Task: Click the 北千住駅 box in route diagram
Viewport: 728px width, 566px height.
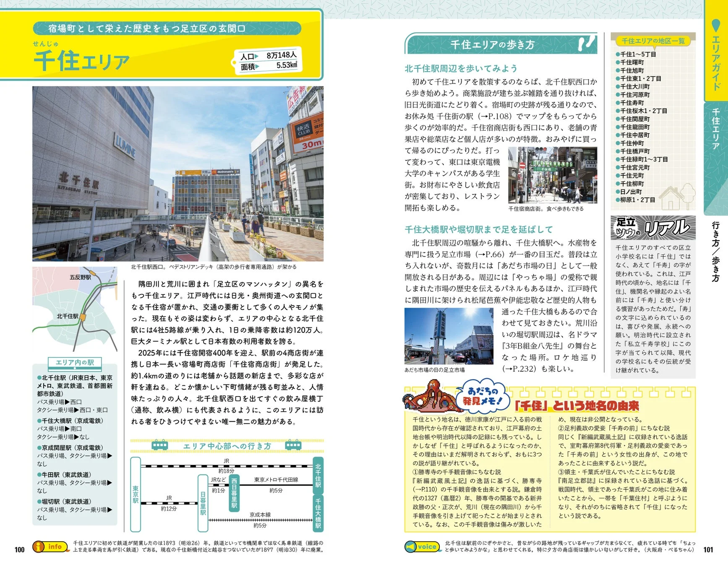Action: (x=318, y=475)
